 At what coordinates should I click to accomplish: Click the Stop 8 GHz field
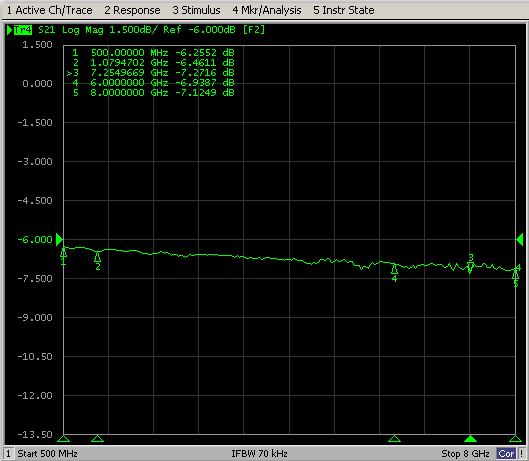pyautogui.click(x=465, y=454)
